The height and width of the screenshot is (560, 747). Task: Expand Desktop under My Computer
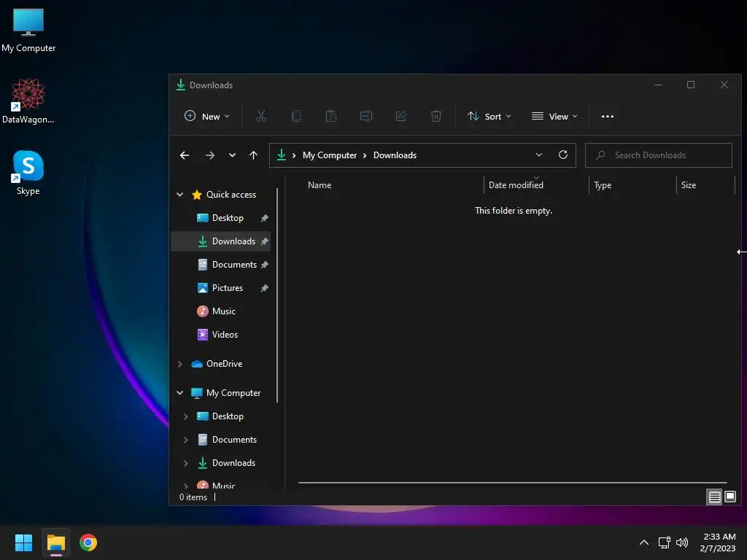click(186, 416)
